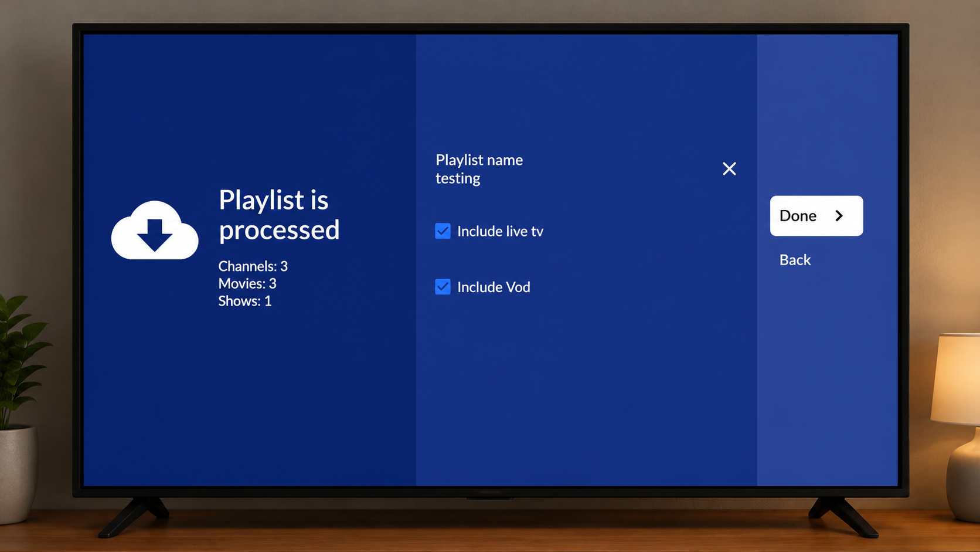Click the Done button chevron arrow
Image resolution: width=980 pixels, height=552 pixels.
839,216
